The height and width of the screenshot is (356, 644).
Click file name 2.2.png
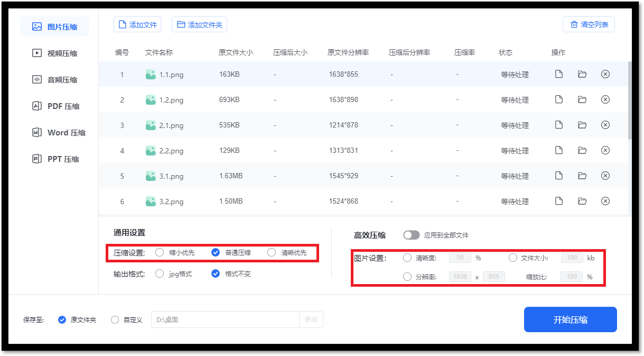pos(172,151)
